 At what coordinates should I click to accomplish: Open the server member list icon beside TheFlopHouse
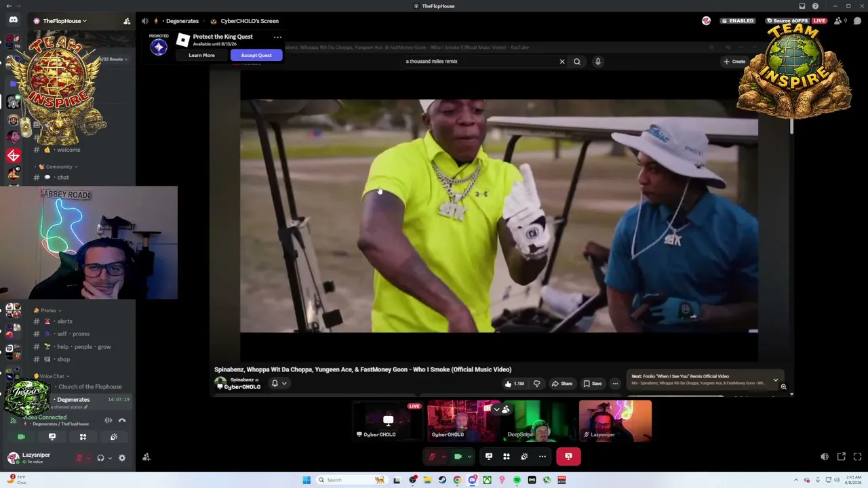pyautogui.click(x=127, y=21)
